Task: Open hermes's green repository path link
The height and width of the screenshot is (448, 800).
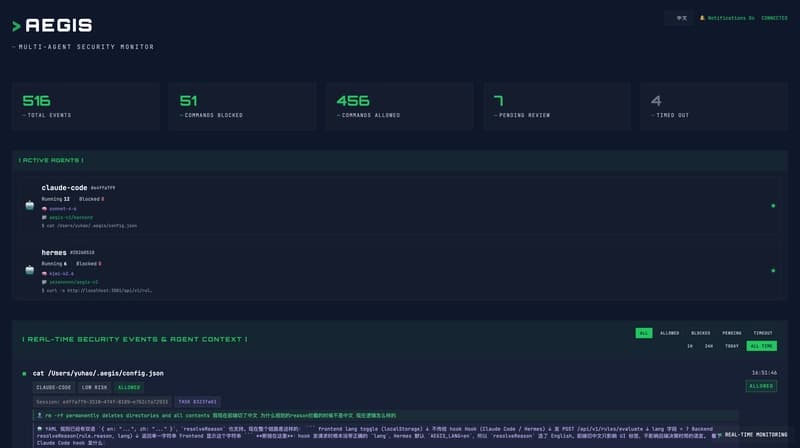Action: (73, 282)
